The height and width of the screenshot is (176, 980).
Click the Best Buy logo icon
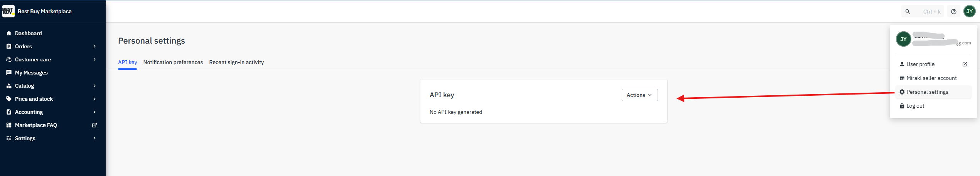click(x=8, y=11)
